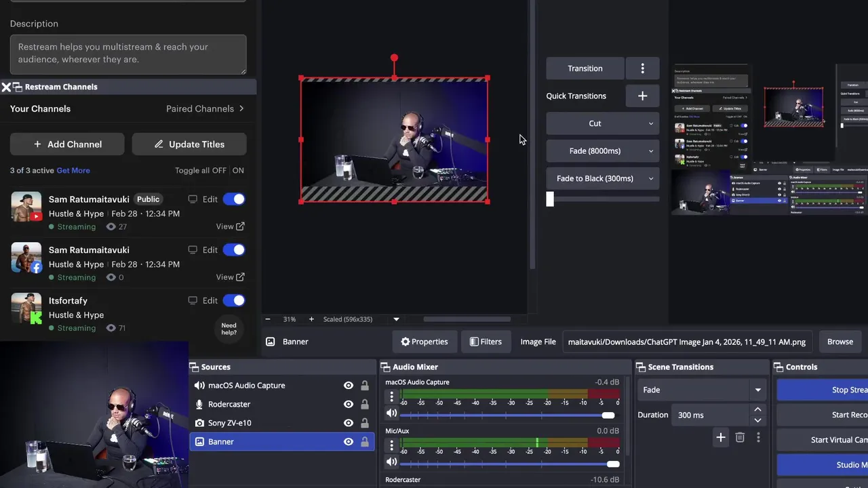Click the Transition button
868x488 pixels.
tap(585, 68)
